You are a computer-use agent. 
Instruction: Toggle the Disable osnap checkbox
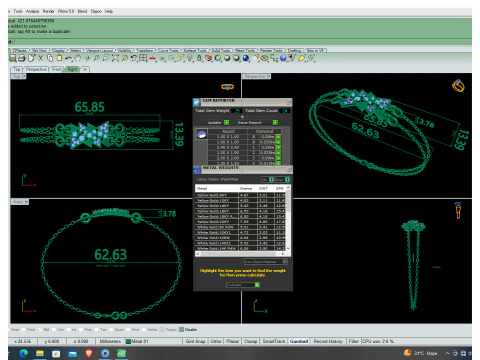click(x=181, y=330)
